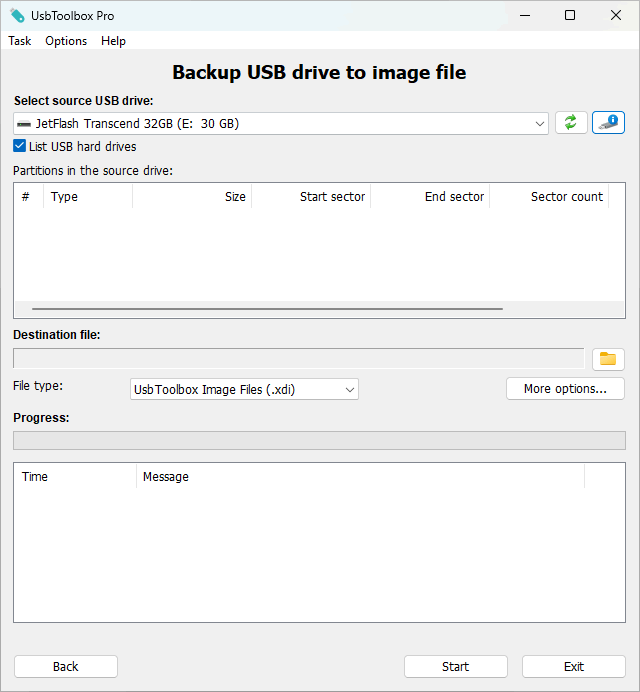
Task: Click the Destination file path field
Action: [x=298, y=359]
